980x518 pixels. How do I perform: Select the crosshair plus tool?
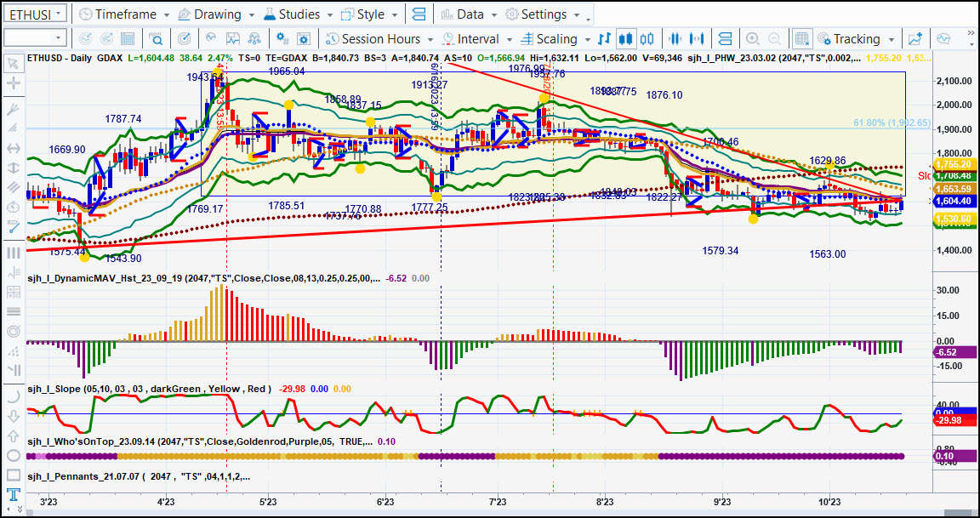point(13,83)
